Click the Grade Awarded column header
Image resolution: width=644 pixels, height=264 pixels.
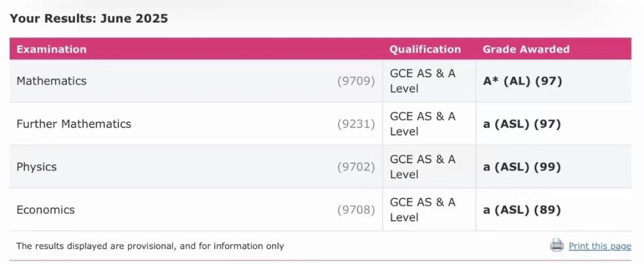(526, 50)
